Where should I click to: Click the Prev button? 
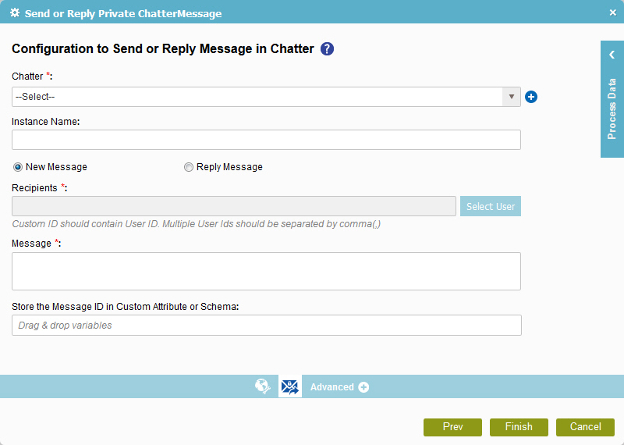pos(452,427)
